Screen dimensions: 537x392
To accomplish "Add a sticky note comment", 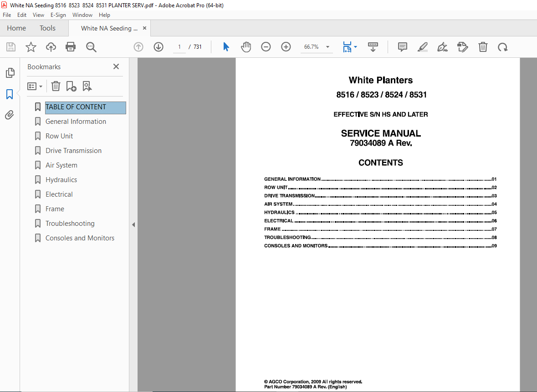I will 402,47.
